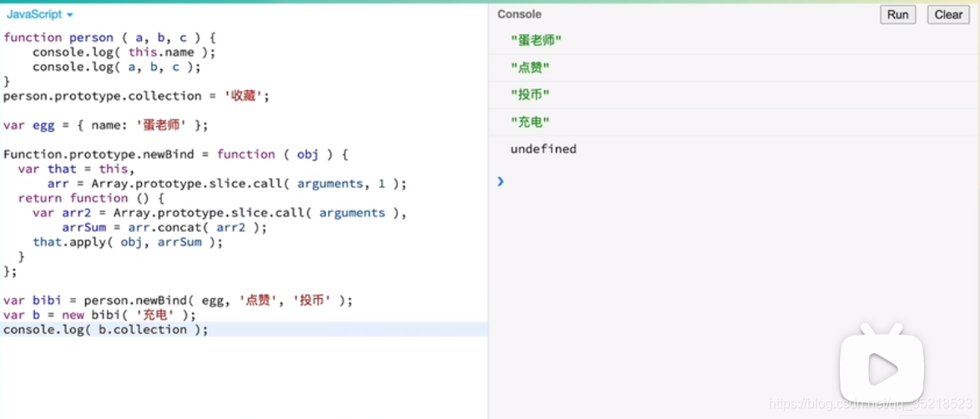Click the Run button
This screenshot has width=980, height=419.
tap(897, 14)
